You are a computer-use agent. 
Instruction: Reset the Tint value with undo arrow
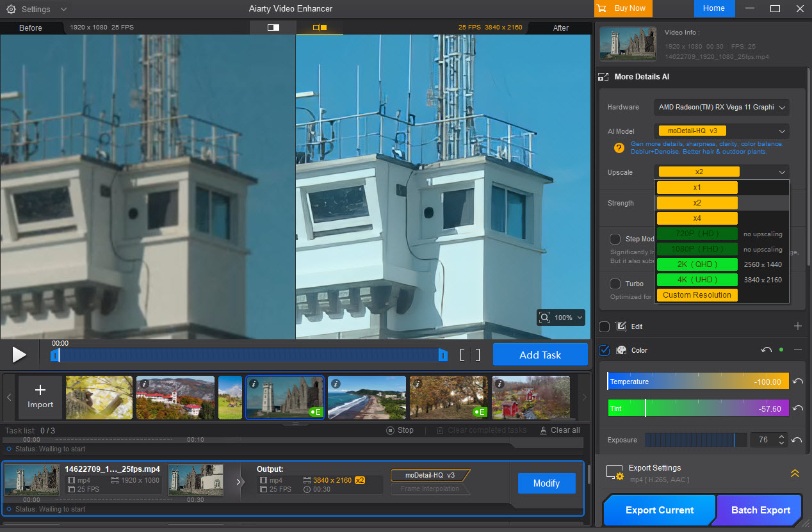coord(797,408)
